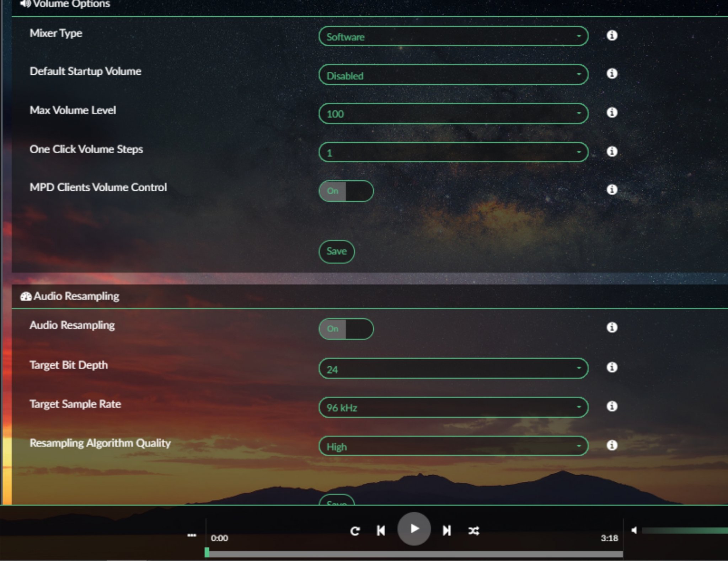The image size is (728, 561).
Task: Click the Target Sample Rate label
Action: click(x=75, y=404)
